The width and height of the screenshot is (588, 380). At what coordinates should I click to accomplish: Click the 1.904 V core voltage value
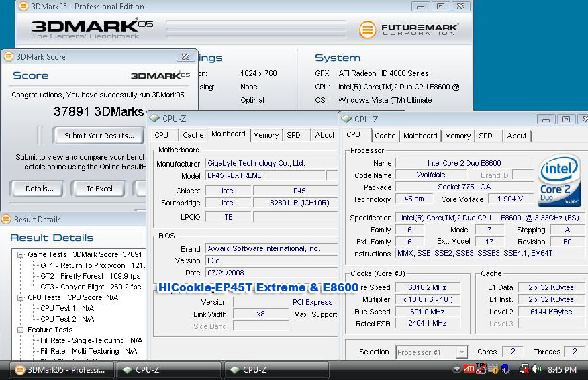click(510, 199)
